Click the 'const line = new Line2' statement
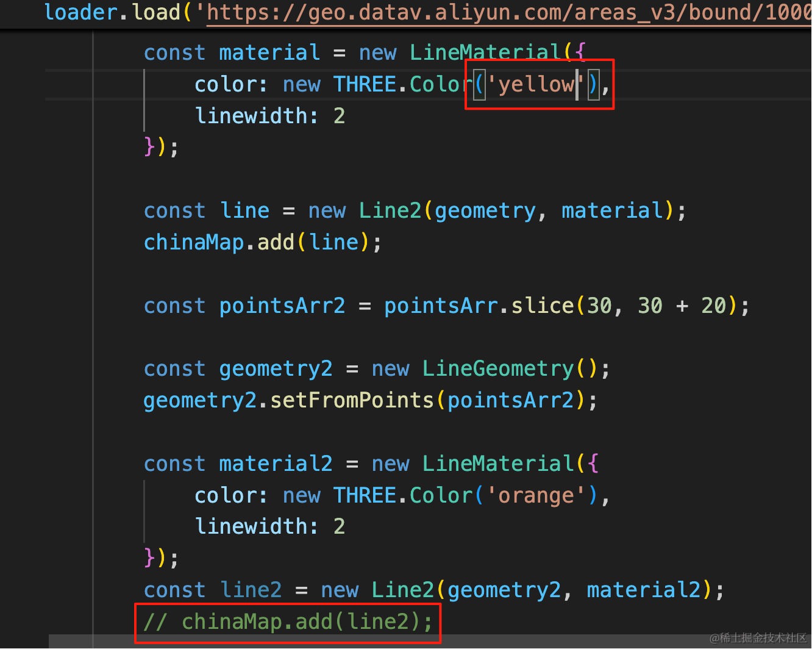 [x=415, y=211]
